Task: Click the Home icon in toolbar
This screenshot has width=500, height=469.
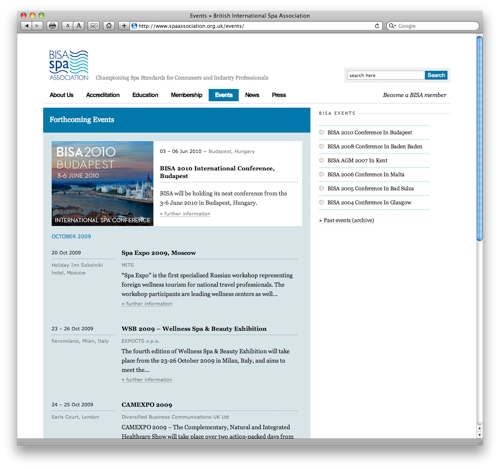Action: tap(109, 26)
